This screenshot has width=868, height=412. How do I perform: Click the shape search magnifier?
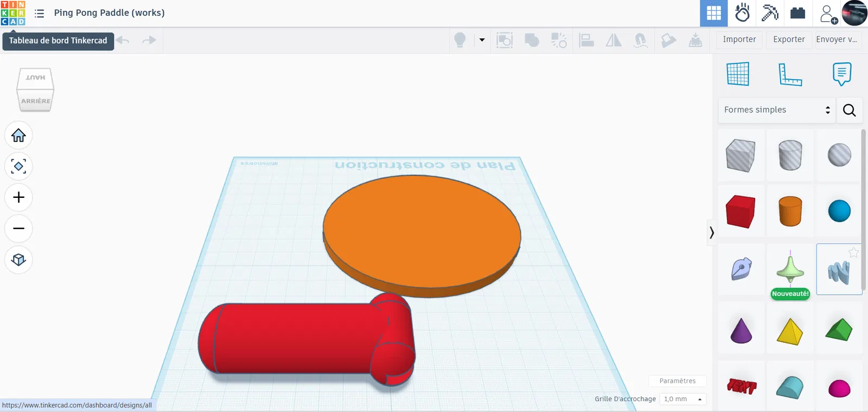pyautogui.click(x=850, y=110)
